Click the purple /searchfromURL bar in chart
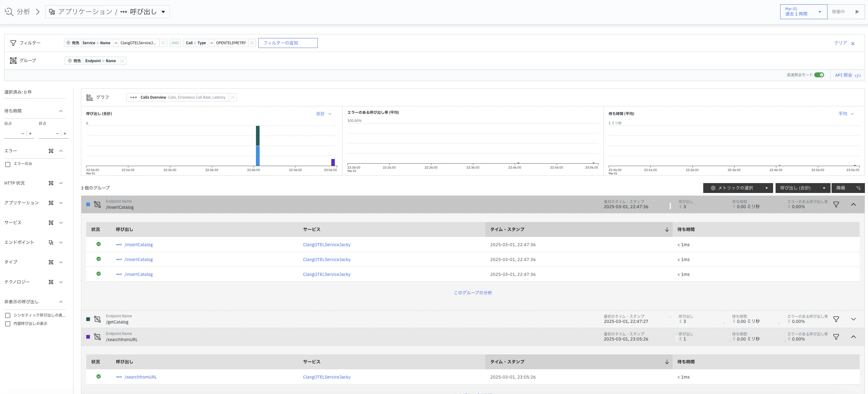The width and height of the screenshot is (868, 394). pyautogui.click(x=333, y=162)
